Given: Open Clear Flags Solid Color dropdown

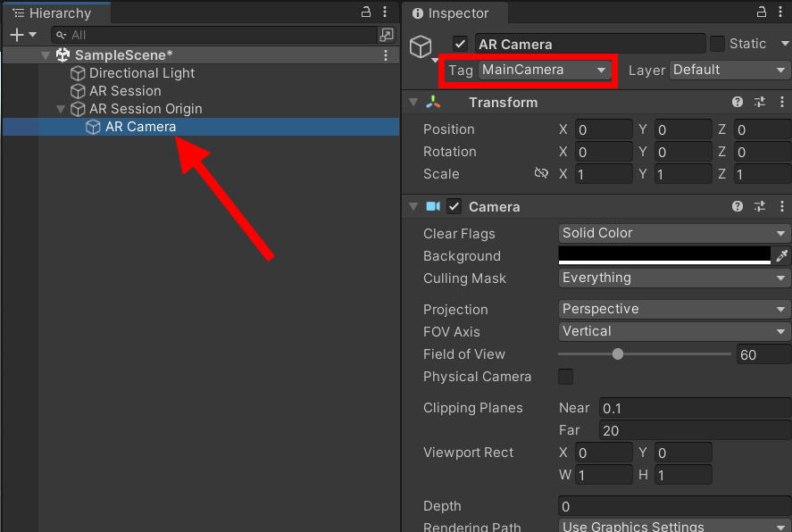Looking at the screenshot, I should point(674,233).
